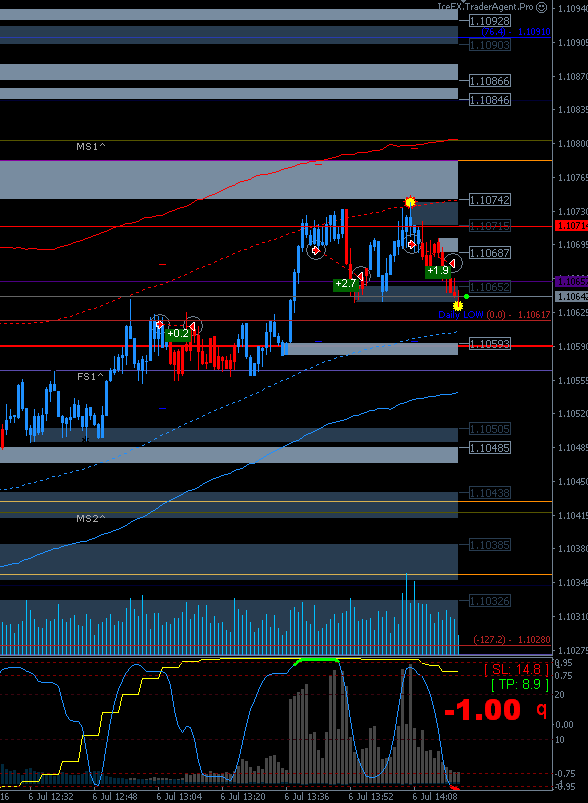Click the (76.4) 1.10910 Fibonacci label
This screenshot has width=588, height=803.
[516, 32]
